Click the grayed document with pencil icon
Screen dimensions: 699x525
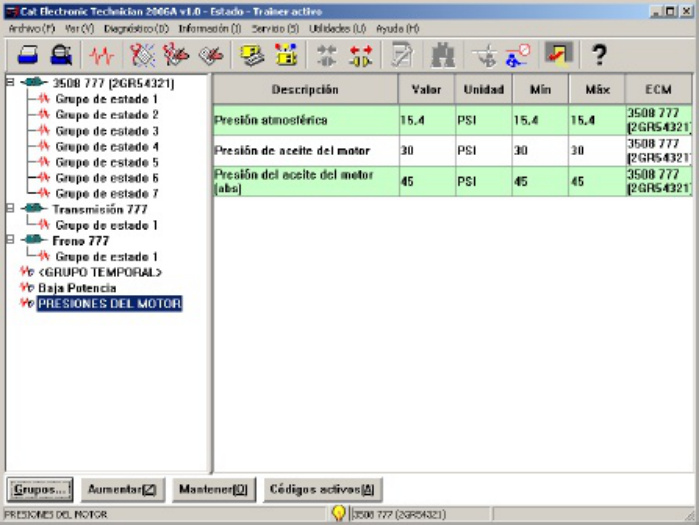point(402,55)
